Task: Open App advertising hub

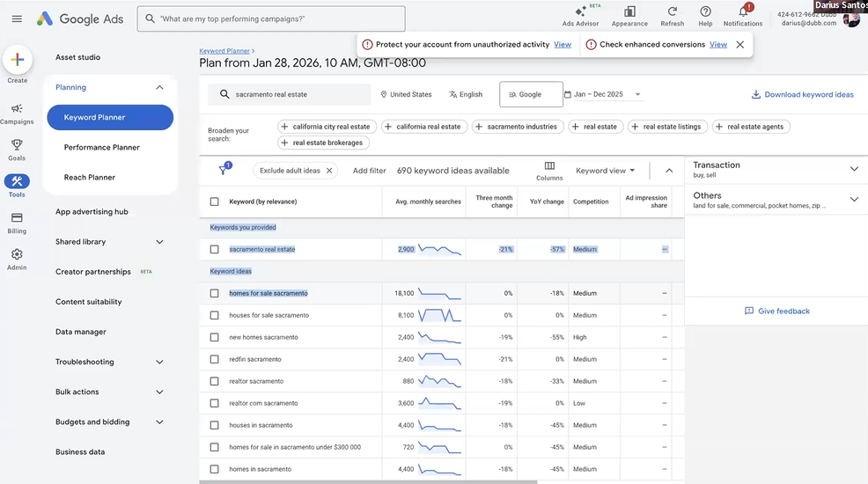Action: pos(92,212)
